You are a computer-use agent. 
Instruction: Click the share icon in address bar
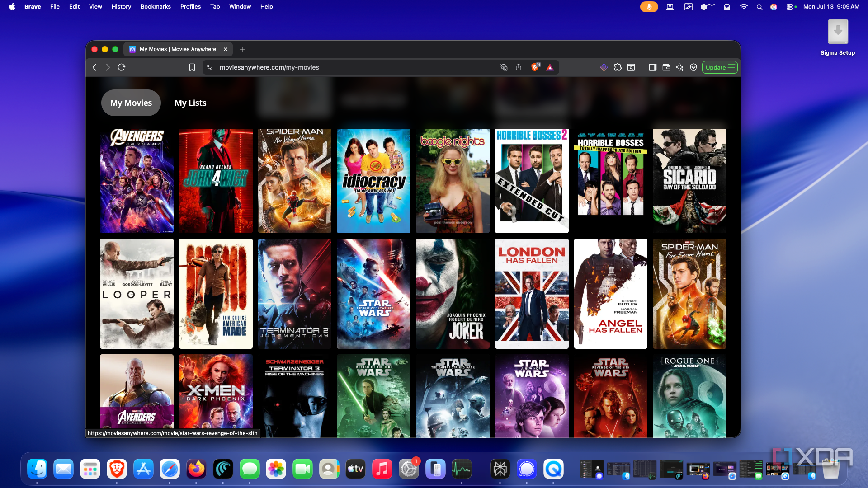click(519, 67)
